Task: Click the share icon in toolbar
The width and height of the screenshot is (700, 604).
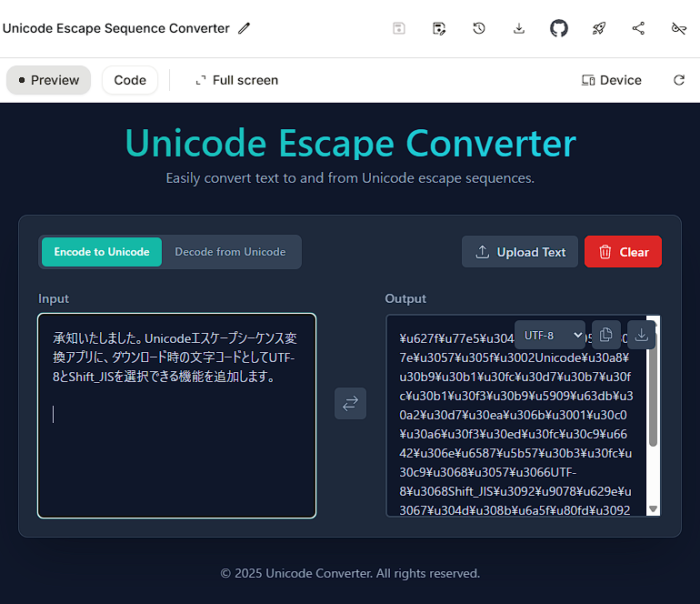Action: tap(639, 28)
